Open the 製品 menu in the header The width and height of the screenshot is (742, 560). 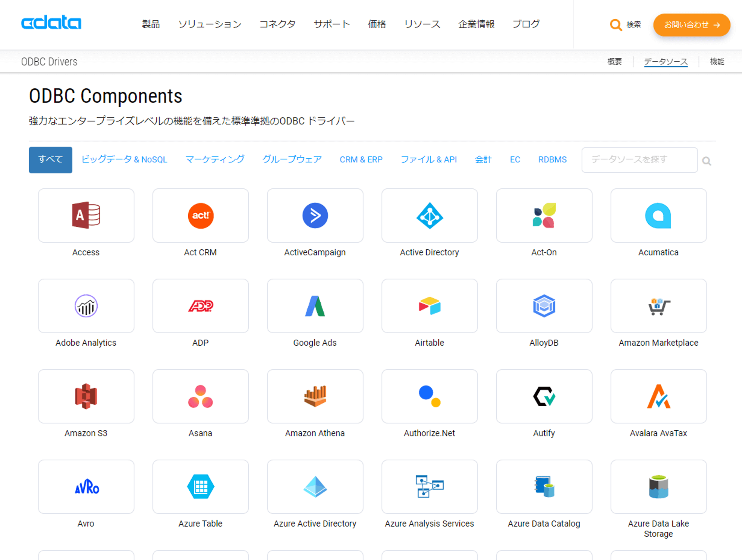pyautogui.click(x=151, y=24)
